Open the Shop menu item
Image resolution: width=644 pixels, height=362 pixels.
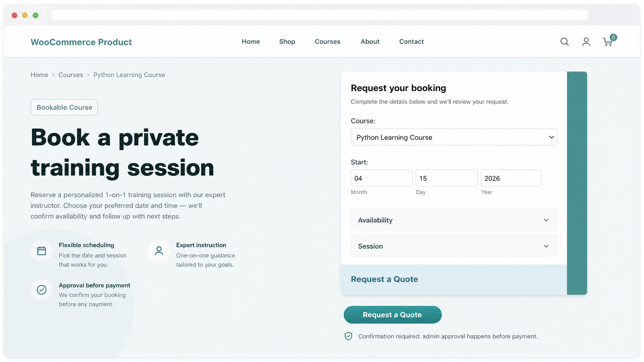287,41
